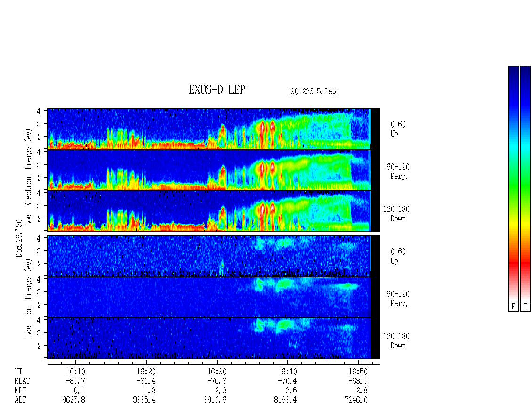Click the electron color scale bar above E

click(x=513, y=184)
